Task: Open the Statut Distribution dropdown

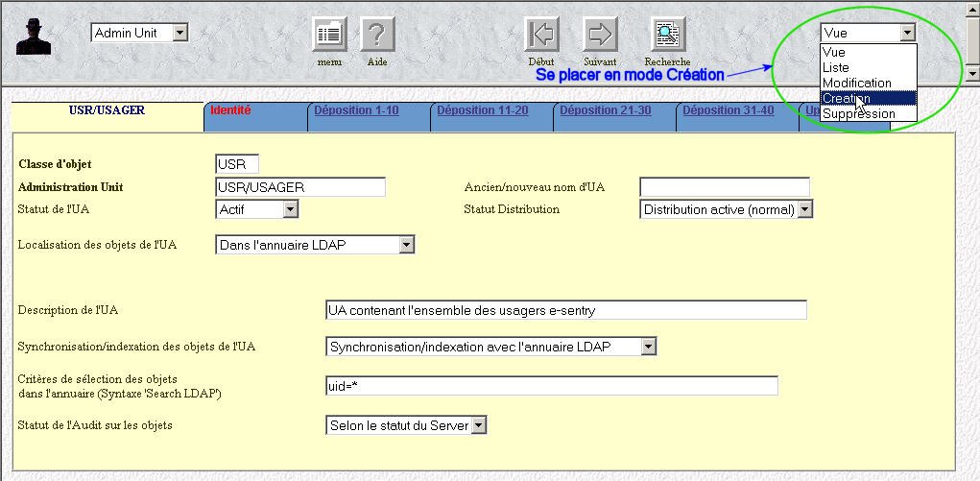Action: tap(727, 209)
